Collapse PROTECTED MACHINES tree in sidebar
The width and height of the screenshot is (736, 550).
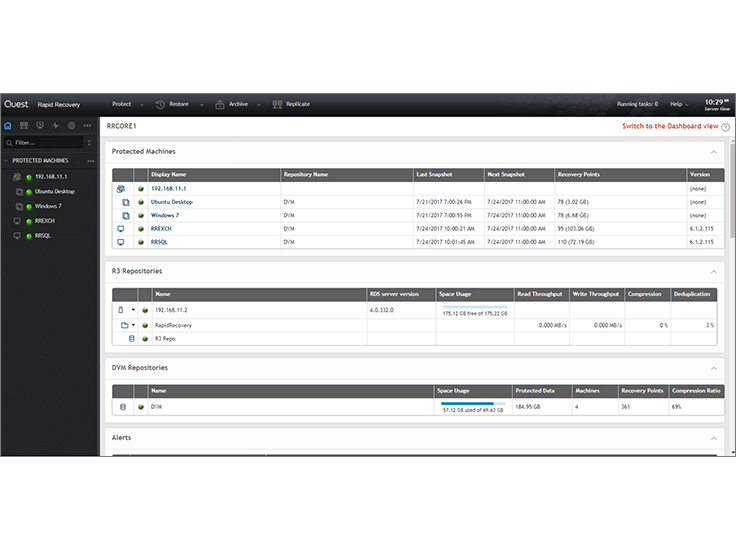pyautogui.click(x=6, y=160)
